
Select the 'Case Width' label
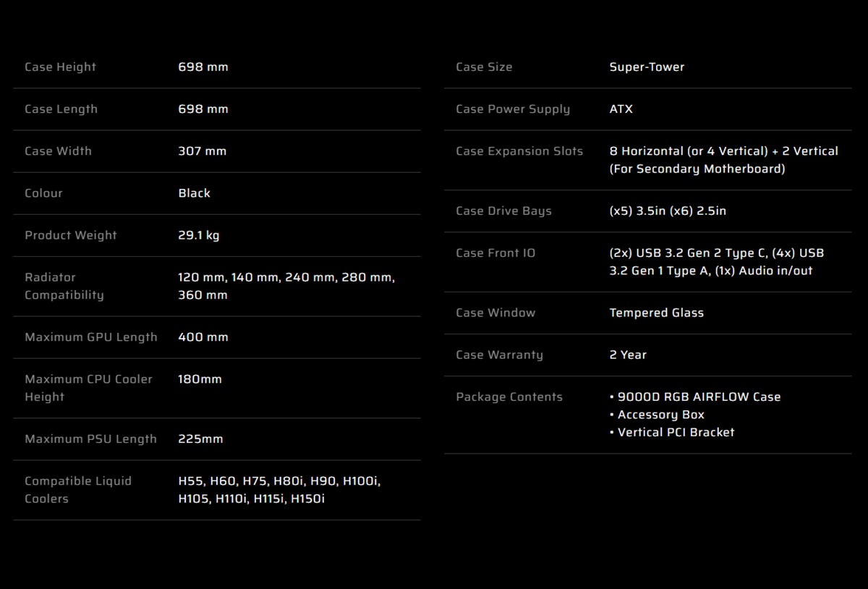58,151
